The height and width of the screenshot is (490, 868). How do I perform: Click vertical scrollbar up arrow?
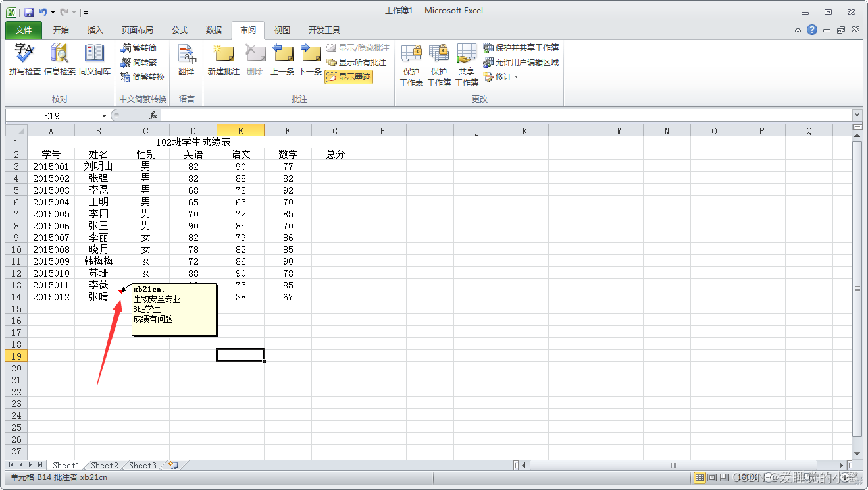tap(857, 136)
